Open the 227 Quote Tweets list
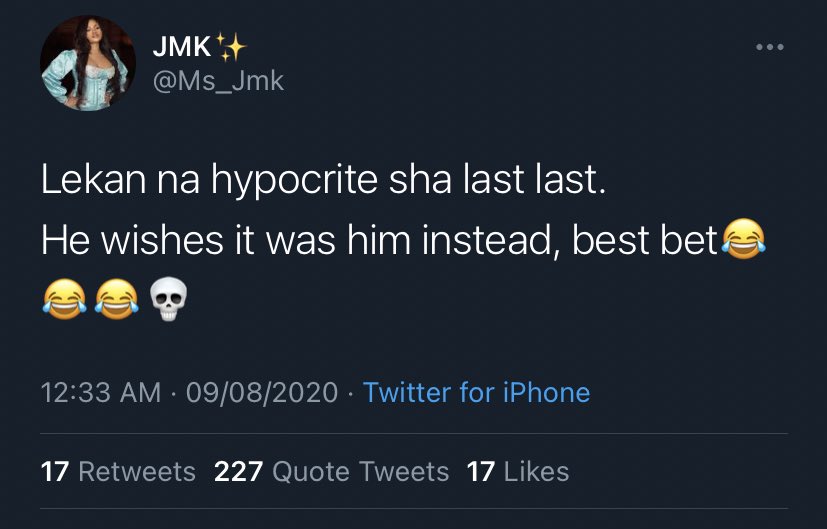The height and width of the screenshot is (529, 827). [x=331, y=471]
